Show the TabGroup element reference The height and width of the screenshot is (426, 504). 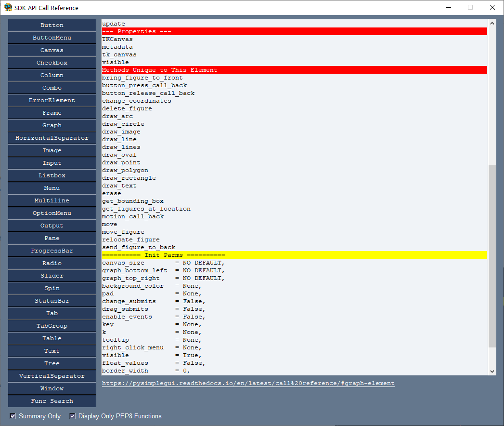(52, 326)
